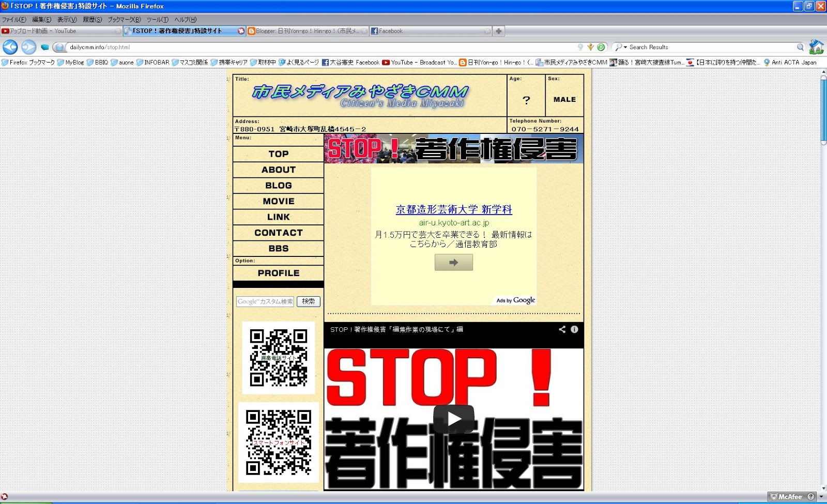Open video info via the i icon
Image resolution: width=827 pixels, height=504 pixels.
click(574, 329)
